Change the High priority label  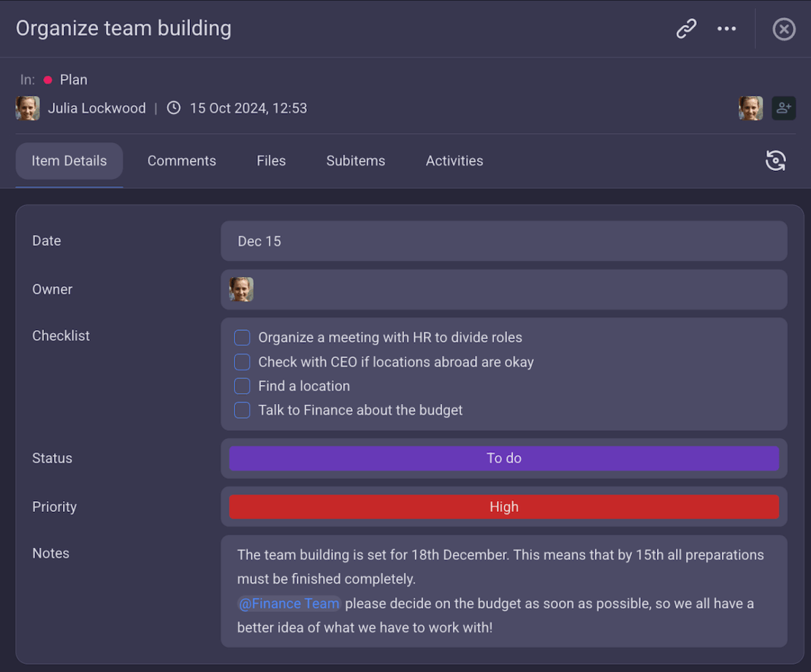503,507
